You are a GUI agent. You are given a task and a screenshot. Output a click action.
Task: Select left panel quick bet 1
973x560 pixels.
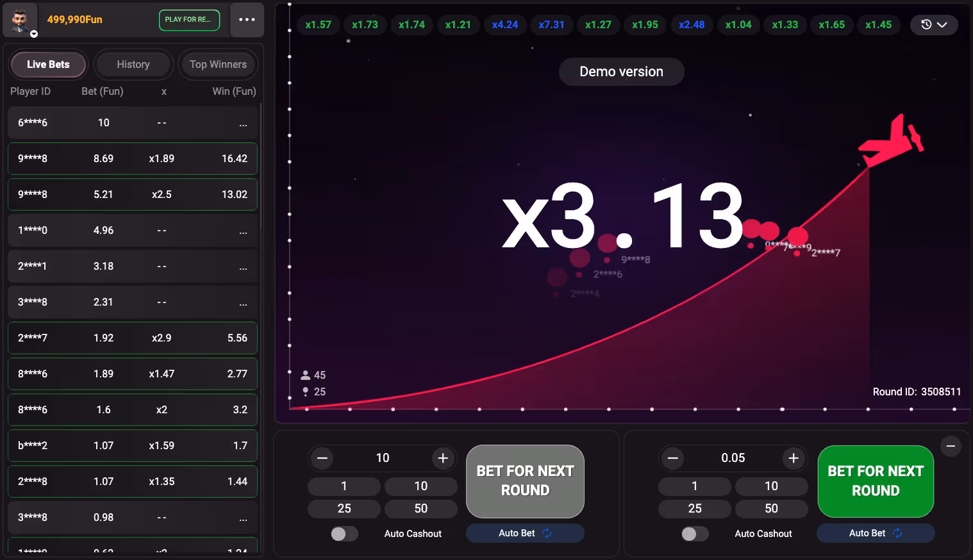(x=344, y=486)
